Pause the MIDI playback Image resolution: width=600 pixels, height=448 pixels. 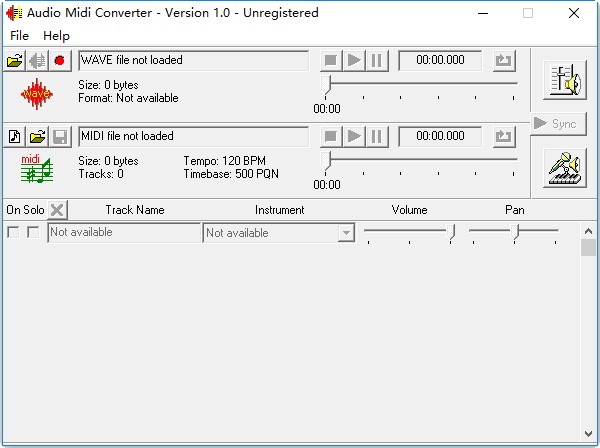376,136
